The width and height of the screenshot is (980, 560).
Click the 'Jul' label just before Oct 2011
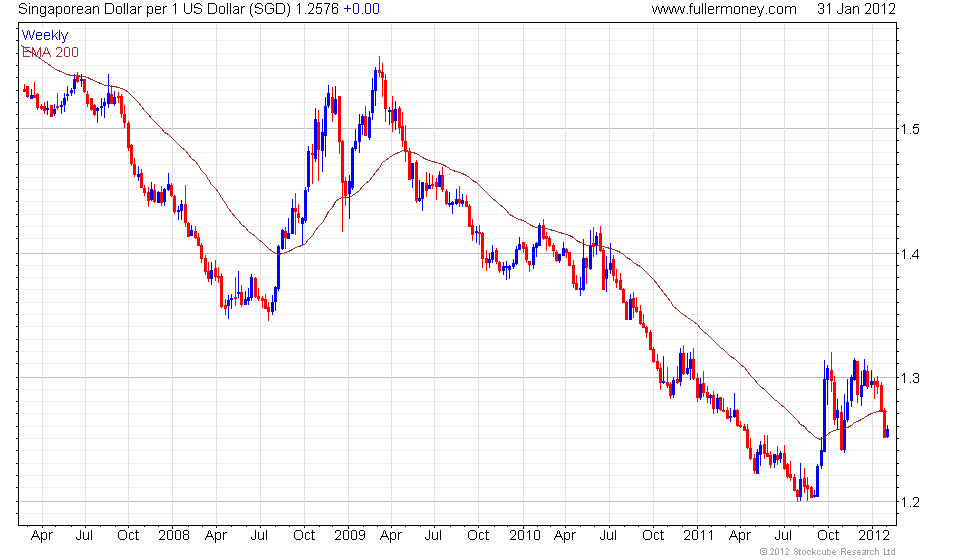pyautogui.click(x=783, y=535)
